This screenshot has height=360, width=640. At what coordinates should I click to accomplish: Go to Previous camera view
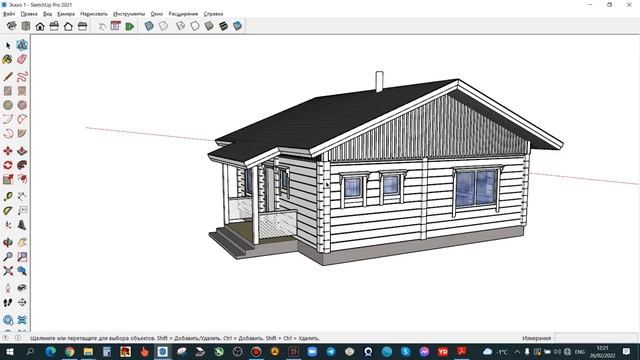(22, 271)
